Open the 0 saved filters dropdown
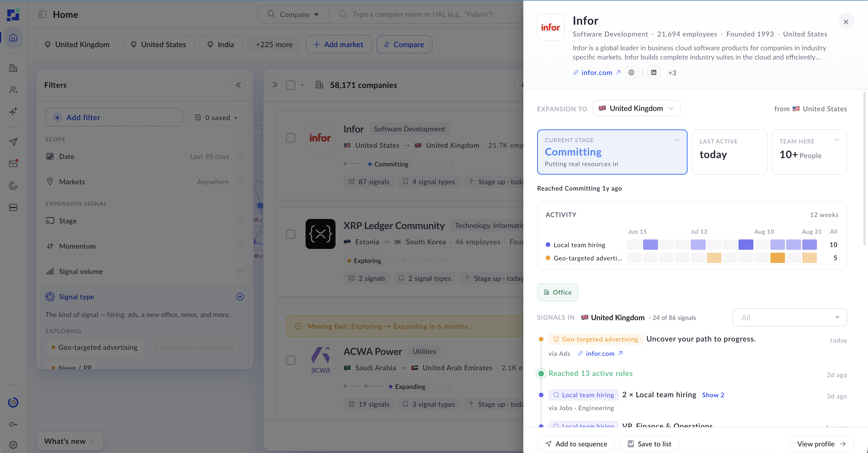The image size is (868, 453). click(x=216, y=117)
